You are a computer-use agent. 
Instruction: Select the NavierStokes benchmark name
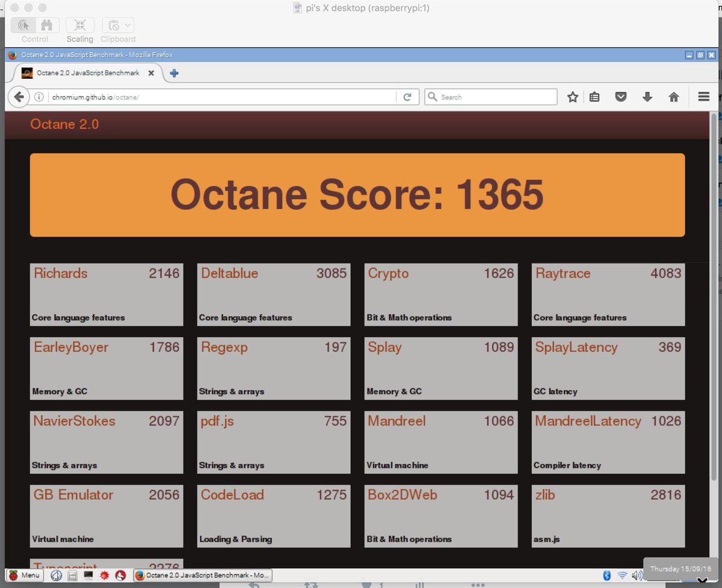74,421
